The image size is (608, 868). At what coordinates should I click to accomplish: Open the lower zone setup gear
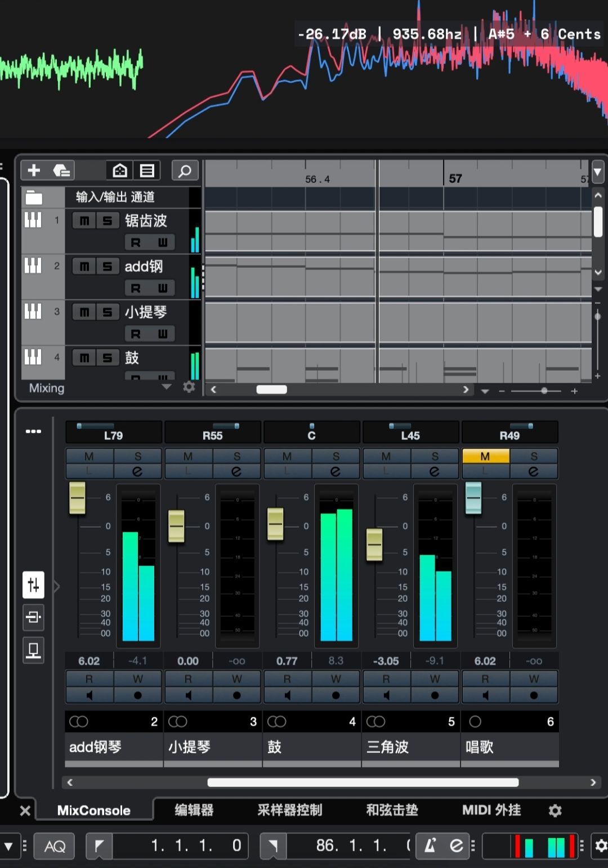tap(555, 810)
